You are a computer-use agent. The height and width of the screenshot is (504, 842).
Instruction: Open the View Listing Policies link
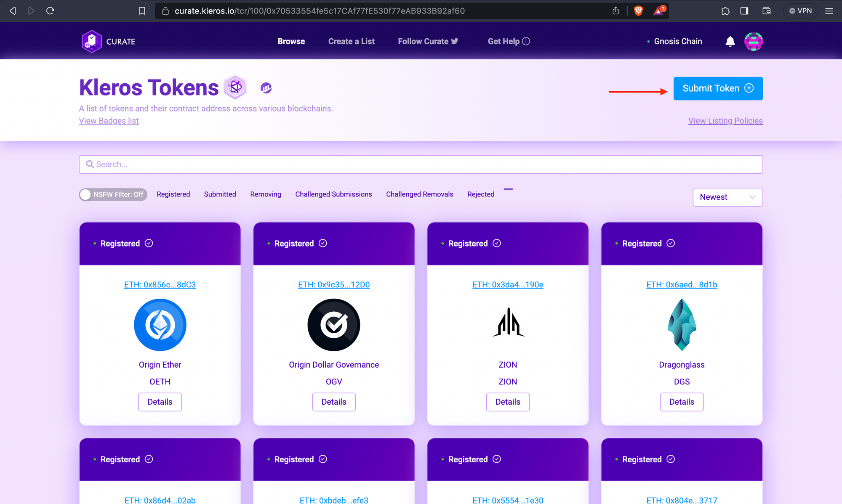coord(725,121)
